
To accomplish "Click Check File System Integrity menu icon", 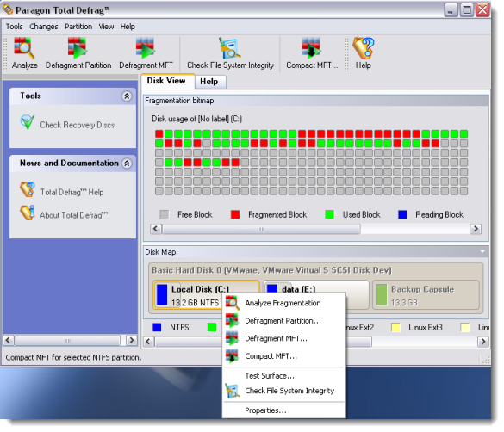I will [x=232, y=391].
